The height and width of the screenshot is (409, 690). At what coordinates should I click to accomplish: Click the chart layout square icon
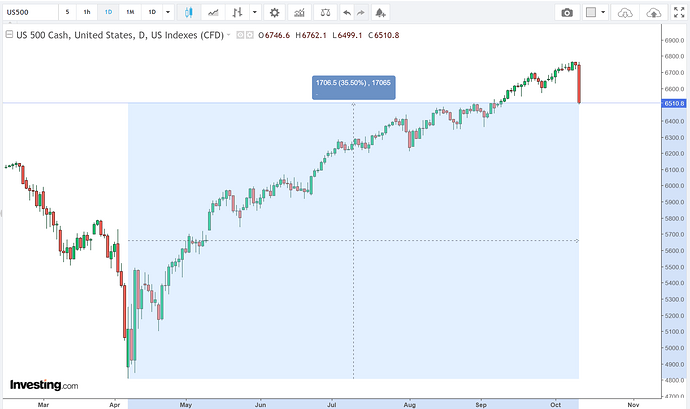pos(591,12)
